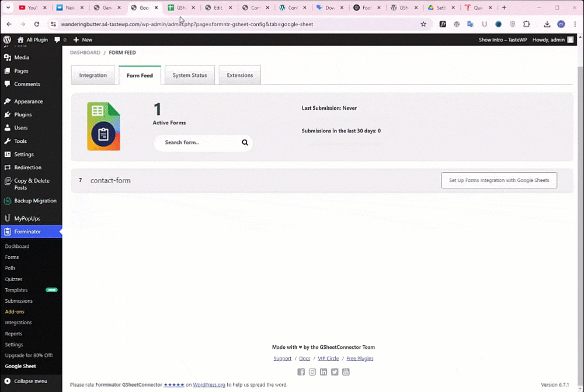Open Comments in the WordPress sidebar

click(x=27, y=84)
